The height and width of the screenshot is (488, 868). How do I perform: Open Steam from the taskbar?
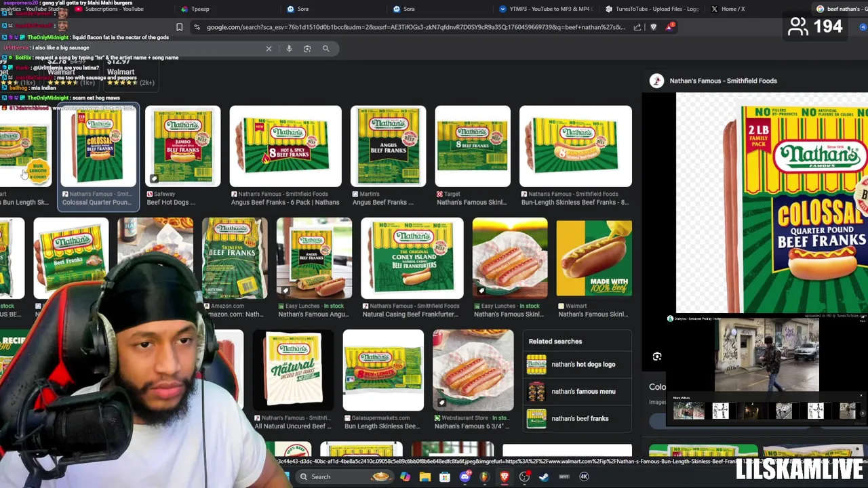point(544,476)
